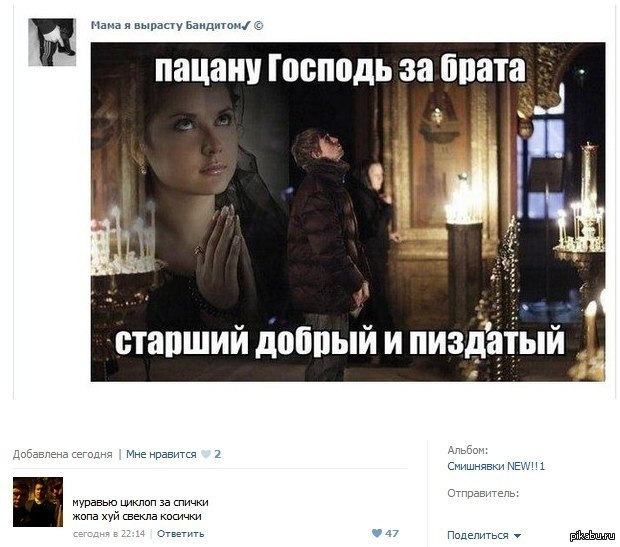
Task: Click the arrow next to Поделиться
Action: click(517, 536)
